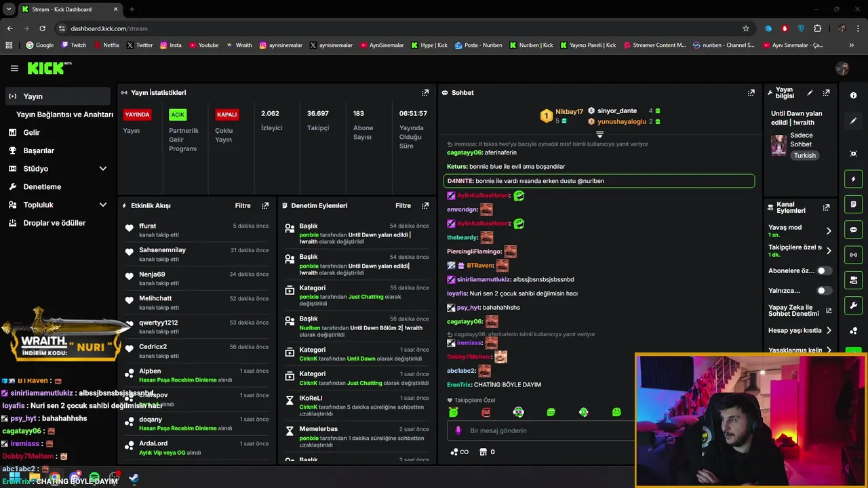Open Takipçilere özel settings chevron
This screenshot has height=488, width=868.
[828, 251]
